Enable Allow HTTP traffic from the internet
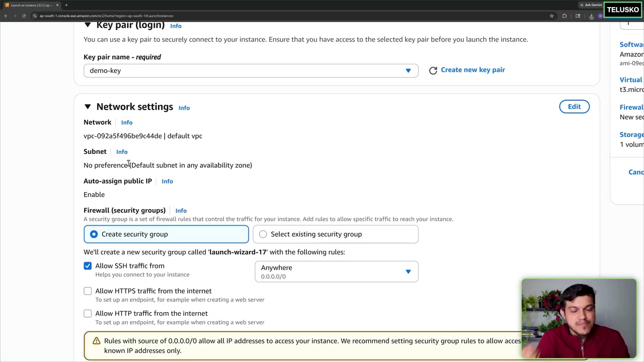Image resolution: width=644 pixels, height=362 pixels. (x=88, y=313)
